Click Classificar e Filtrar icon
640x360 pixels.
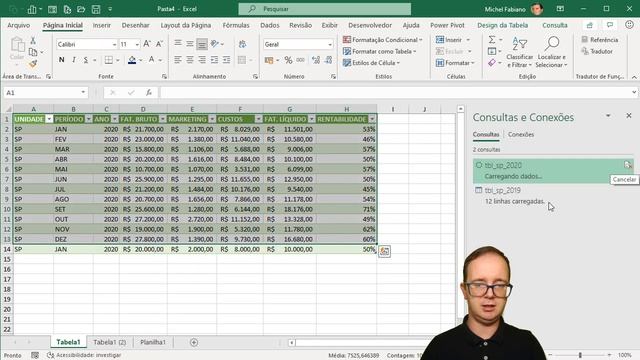point(520,52)
